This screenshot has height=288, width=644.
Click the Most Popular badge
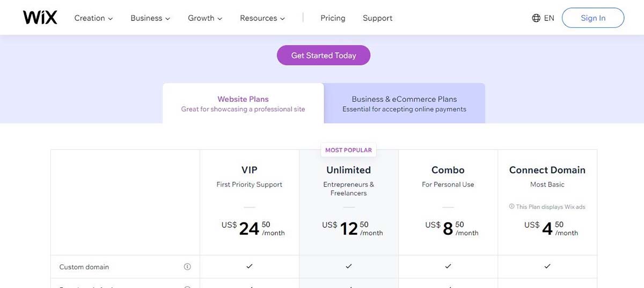[348, 150]
